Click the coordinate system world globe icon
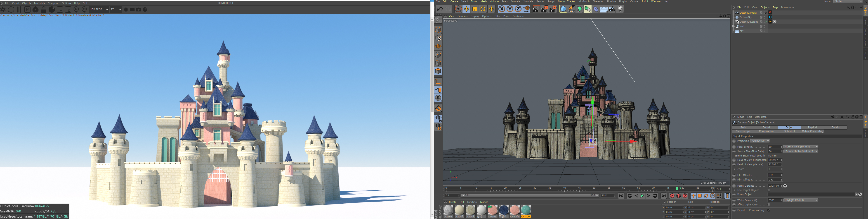868x219 pixels. coord(527,9)
